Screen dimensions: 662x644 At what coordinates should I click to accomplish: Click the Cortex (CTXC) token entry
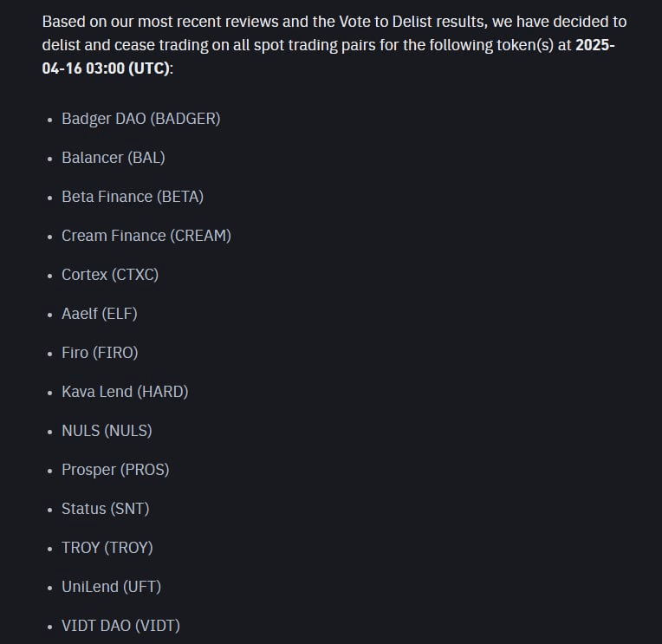tap(109, 275)
